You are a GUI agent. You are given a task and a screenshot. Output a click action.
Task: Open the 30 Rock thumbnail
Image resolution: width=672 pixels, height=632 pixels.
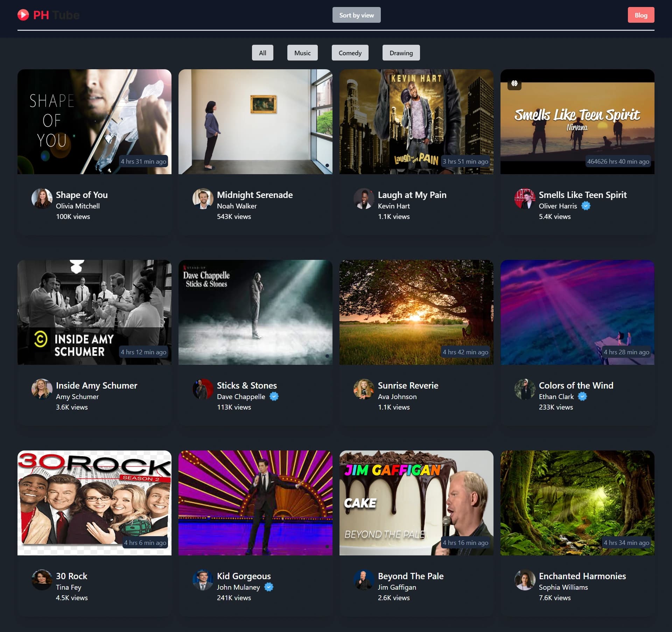click(x=94, y=503)
